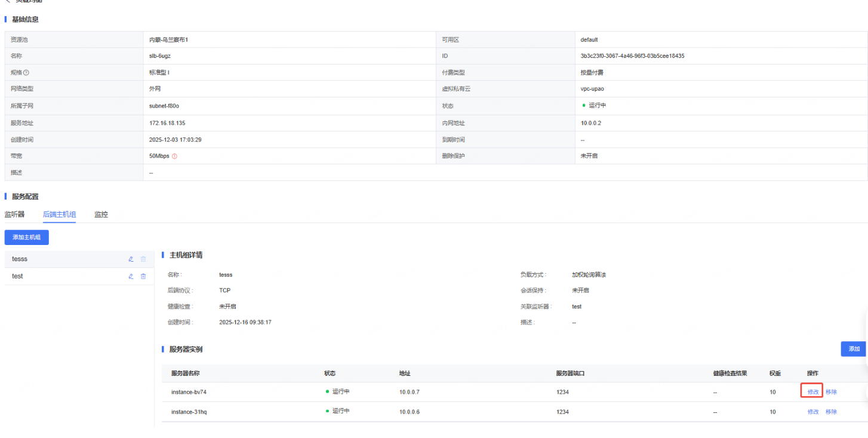Click the 负载方式 value 加权轮询算法
This screenshot has height=438, width=868.
tap(589, 275)
